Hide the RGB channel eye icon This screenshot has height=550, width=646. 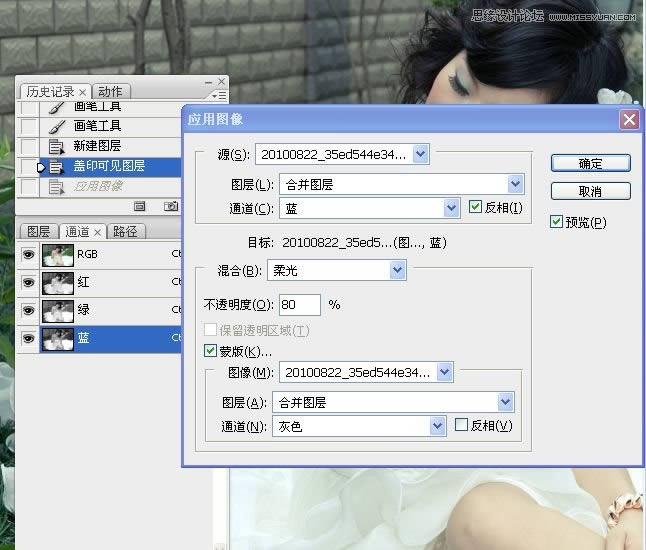tap(27, 255)
